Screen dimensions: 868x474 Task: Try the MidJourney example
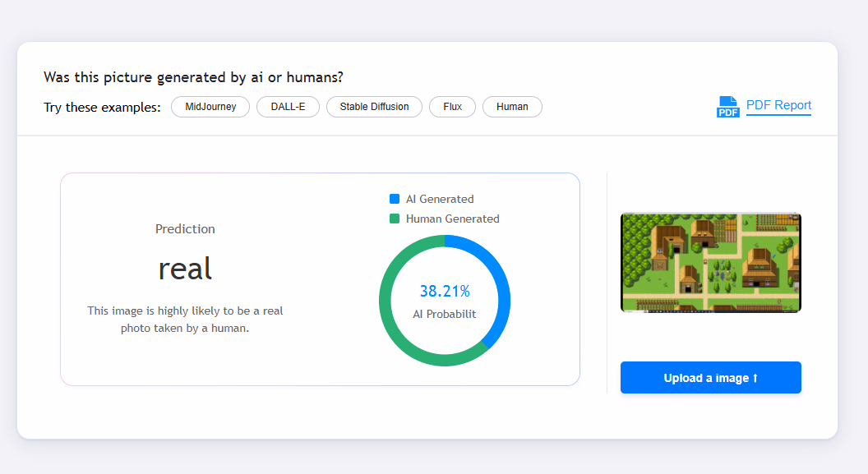pos(210,107)
